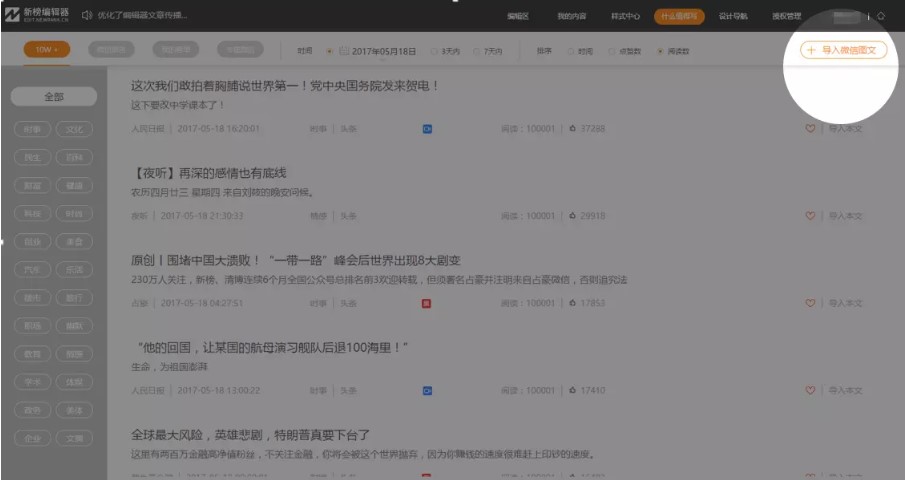Click the speaker announcement icon in header
The width and height of the screenshot is (905, 480).
pos(86,16)
